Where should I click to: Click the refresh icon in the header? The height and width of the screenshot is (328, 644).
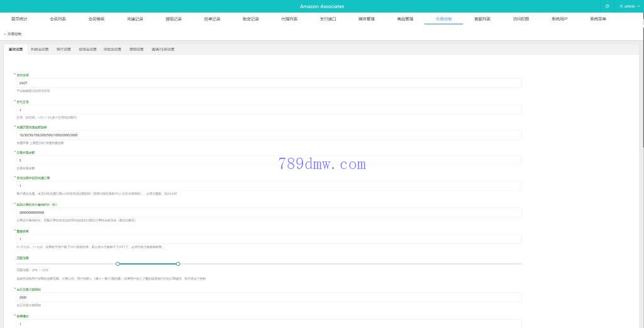[607, 6]
